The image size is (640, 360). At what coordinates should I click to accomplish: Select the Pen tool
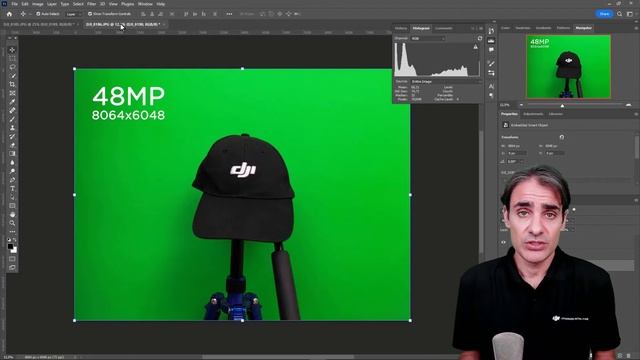pyautogui.click(x=12, y=180)
